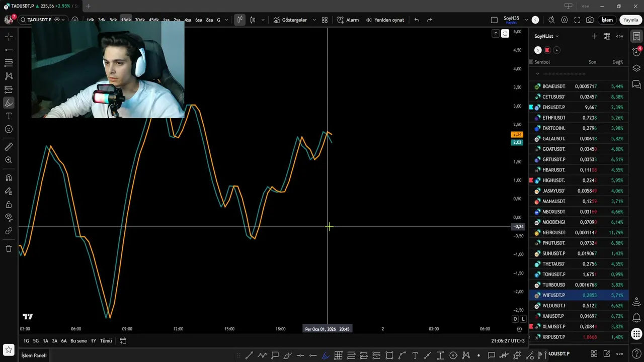Expand the chart style dropdown arrow
644x362 pixels.
point(263,20)
